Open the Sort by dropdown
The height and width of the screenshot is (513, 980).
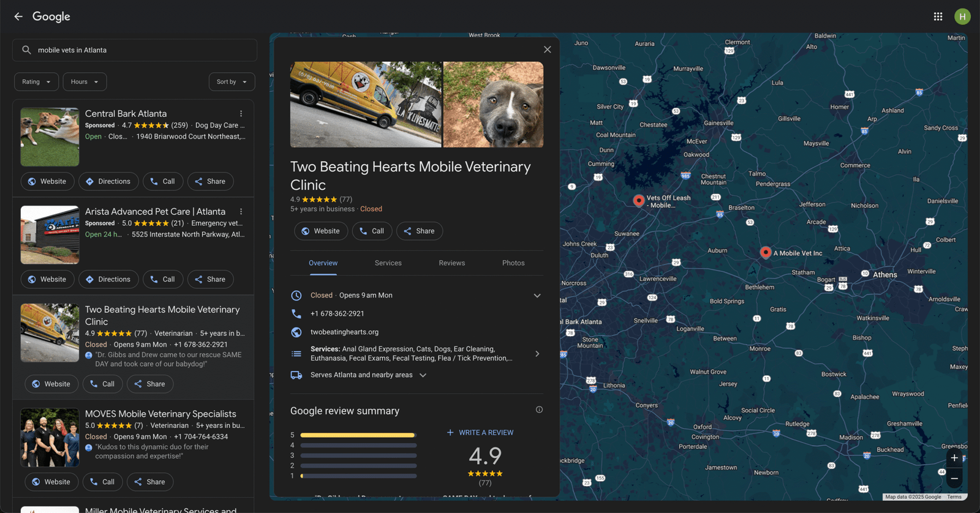232,82
